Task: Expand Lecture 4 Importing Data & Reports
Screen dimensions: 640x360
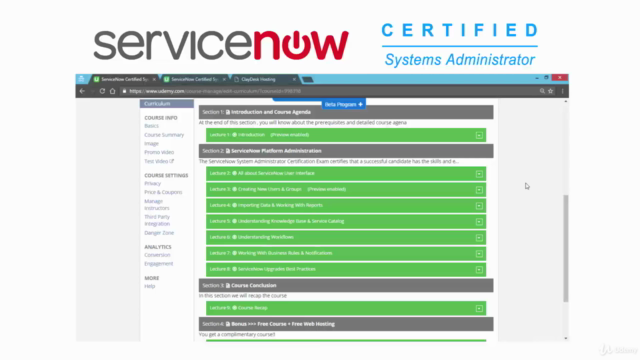Action: (479, 206)
